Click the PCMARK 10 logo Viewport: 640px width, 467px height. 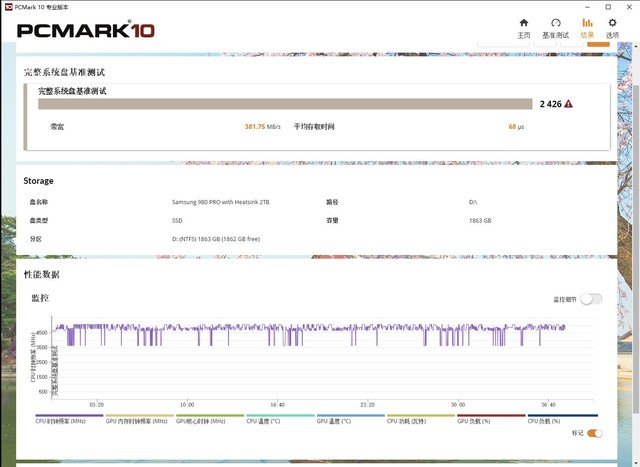[x=85, y=30]
